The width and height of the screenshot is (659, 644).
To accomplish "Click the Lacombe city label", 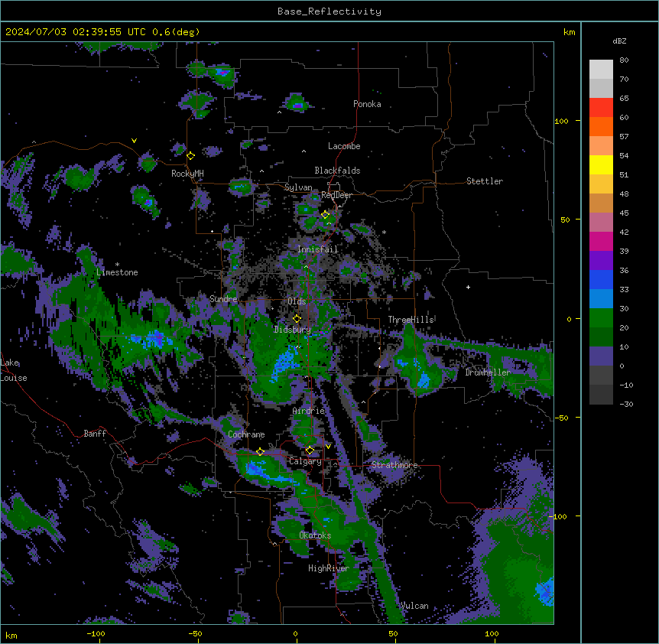I will click(344, 146).
